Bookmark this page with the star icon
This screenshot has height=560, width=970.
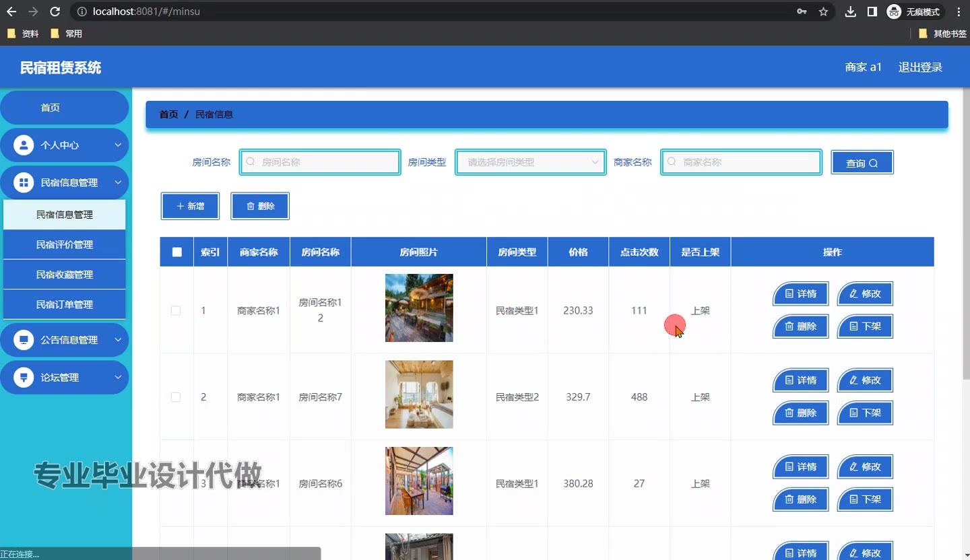[x=823, y=11]
